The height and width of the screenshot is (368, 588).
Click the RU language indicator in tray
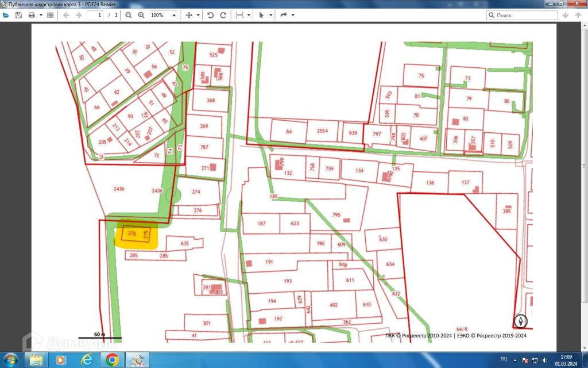coord(504,359)
